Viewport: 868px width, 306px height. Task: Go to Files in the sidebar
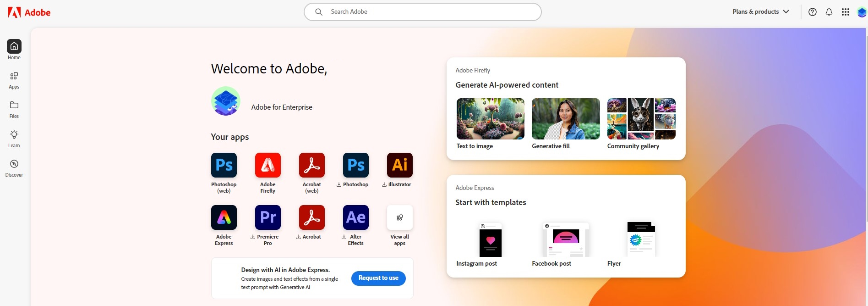14,110
